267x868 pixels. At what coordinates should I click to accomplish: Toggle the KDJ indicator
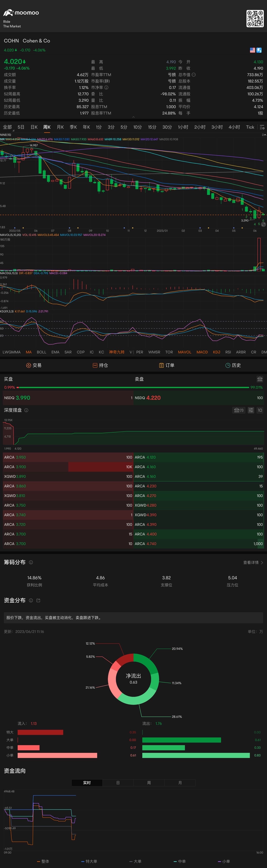(x=217, y=352)
